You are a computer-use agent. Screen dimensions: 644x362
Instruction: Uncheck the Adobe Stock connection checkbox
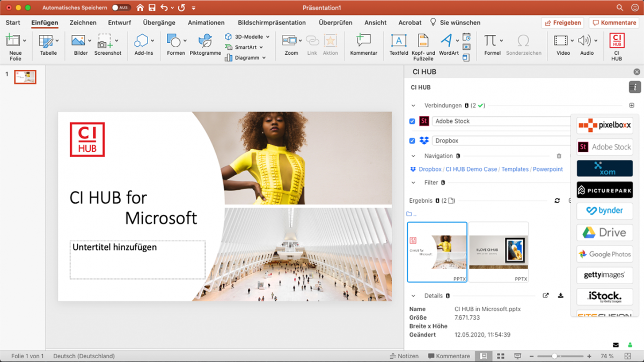click(413, 121)
